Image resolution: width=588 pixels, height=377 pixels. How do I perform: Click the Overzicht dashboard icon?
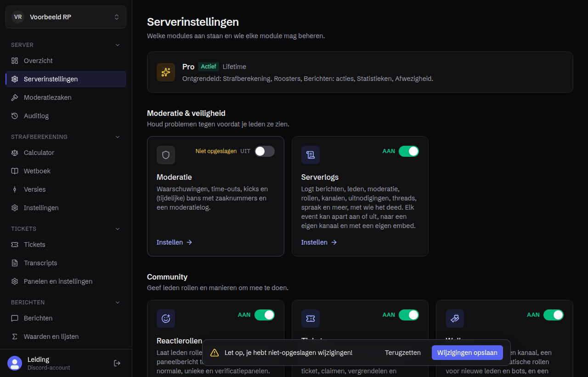click(x=15, y=61)
